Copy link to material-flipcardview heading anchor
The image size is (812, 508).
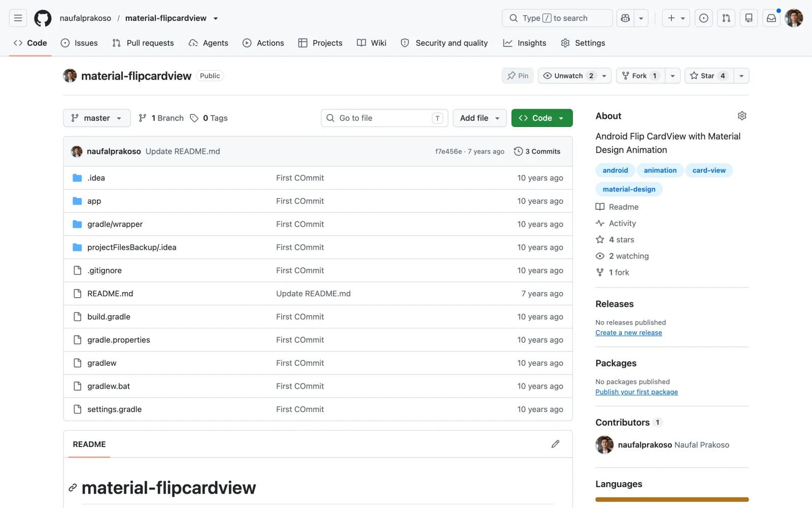pos(73,488)
